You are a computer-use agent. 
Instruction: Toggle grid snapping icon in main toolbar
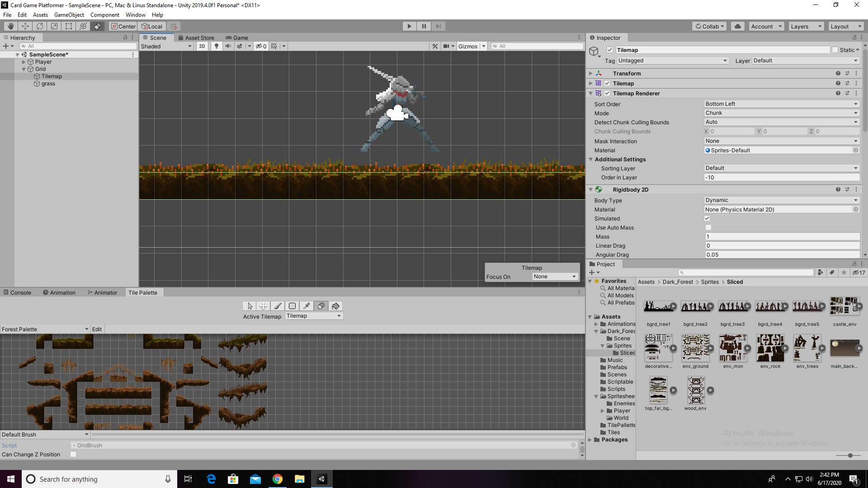click(x=174, y=26)
